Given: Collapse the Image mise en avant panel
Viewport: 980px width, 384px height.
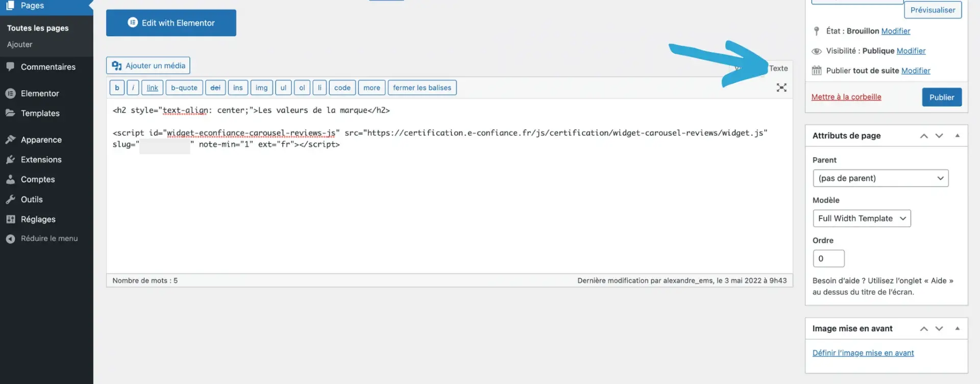Looking at the screenshot, I should pos(958,328).
